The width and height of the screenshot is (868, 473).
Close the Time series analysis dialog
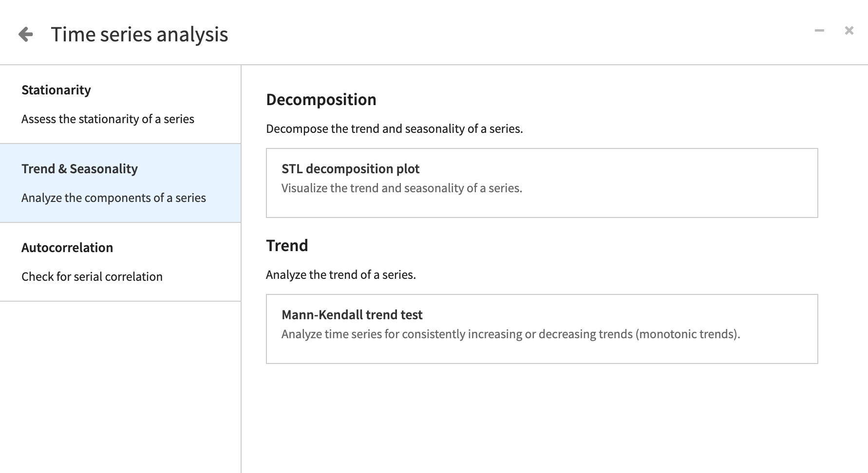click(849, 30)
